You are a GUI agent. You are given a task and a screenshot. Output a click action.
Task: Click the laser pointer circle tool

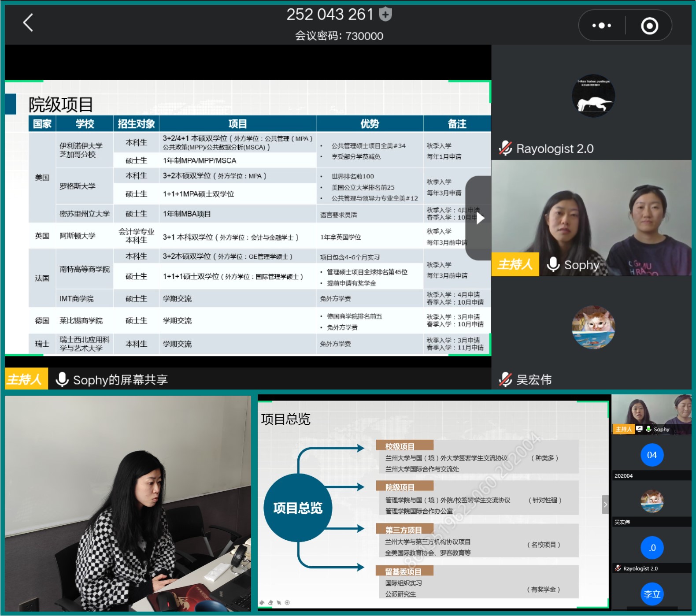click(x=287, y=602)
